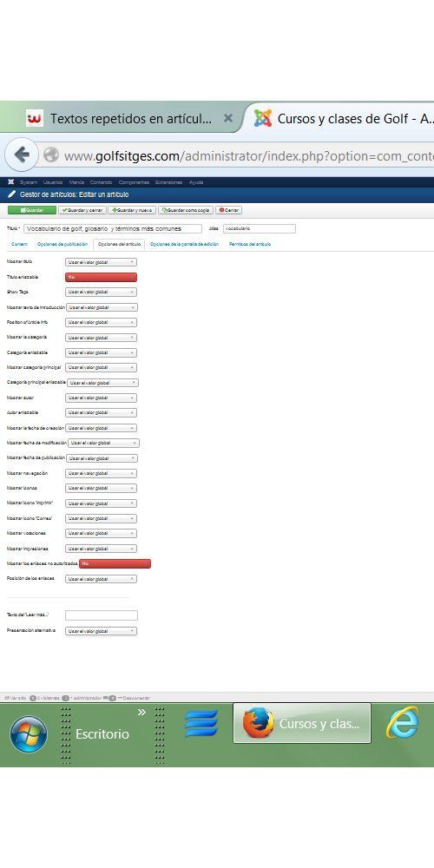Open Mostrar título dropdown
This screenshot has width=434, height=868.
[x=101, y=262]
